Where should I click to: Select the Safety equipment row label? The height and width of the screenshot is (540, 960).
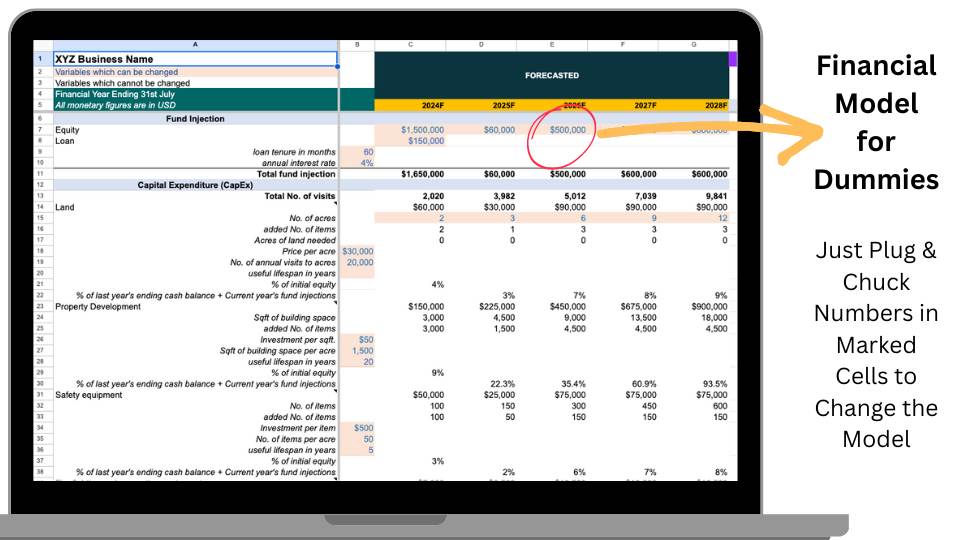89,395
